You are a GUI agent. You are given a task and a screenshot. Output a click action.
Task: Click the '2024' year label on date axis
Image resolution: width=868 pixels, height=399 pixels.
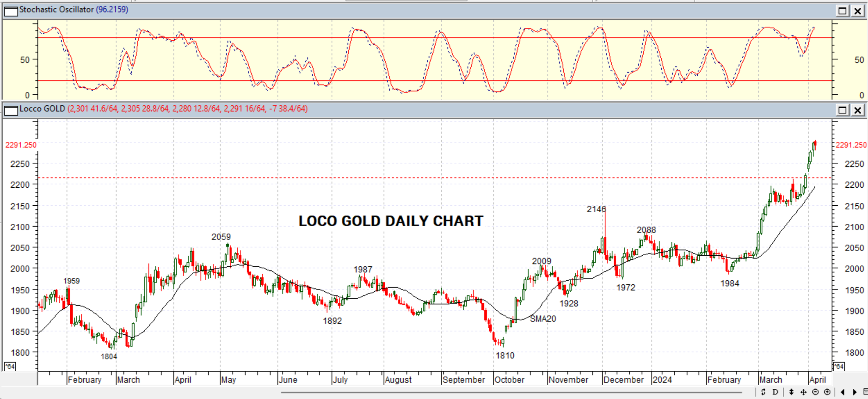pos(662,380)
